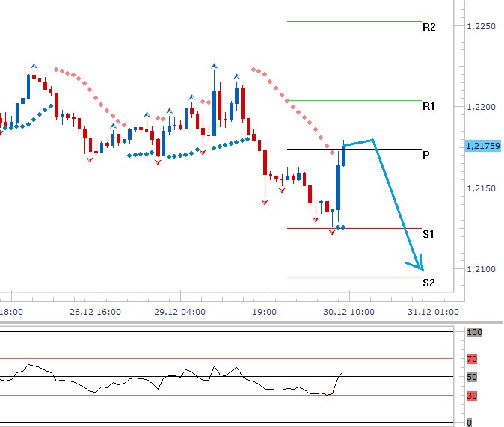
Task: Select the large blue bullish candle at pivot
Action: click(338, 187)
